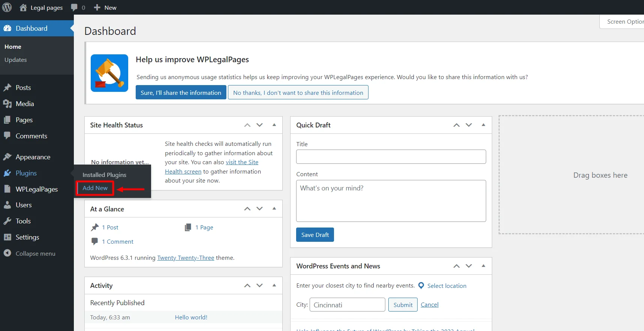Move Activity box up
This screenshot has height=331, width=644.
coord(247,286)
